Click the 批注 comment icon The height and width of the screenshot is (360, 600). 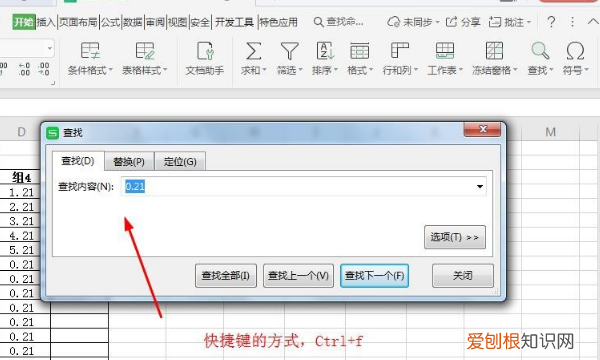tap(495, 22)
